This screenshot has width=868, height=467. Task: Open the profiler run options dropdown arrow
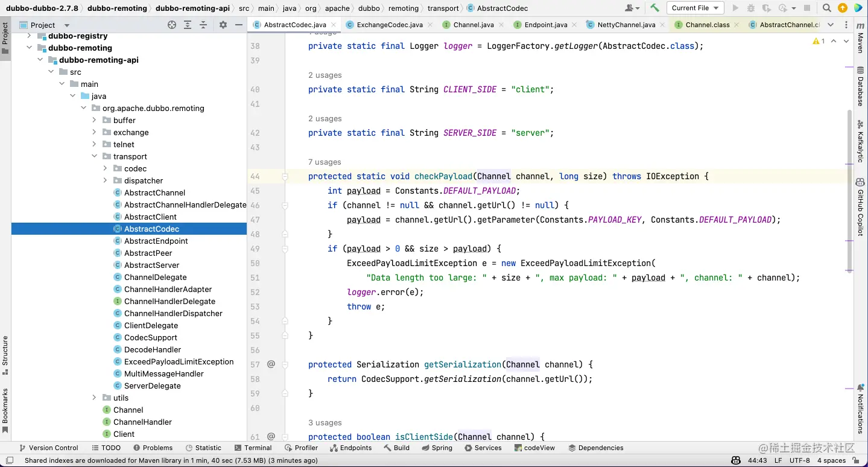[x=793, y=8]
